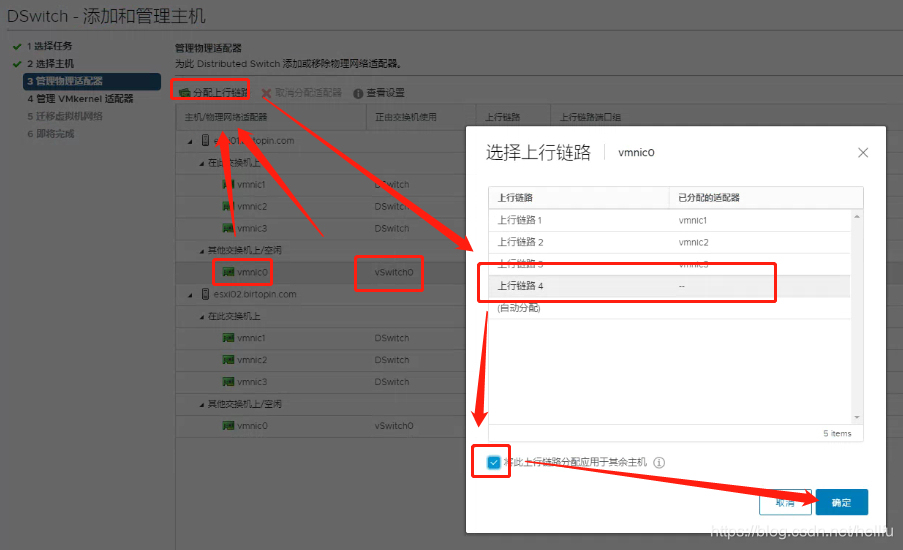This screenshot has width=903, height=550.
Task: Select the vmnic0 adapter icon using vSwitch0 under esxi01
Action: tap(228, 272)
